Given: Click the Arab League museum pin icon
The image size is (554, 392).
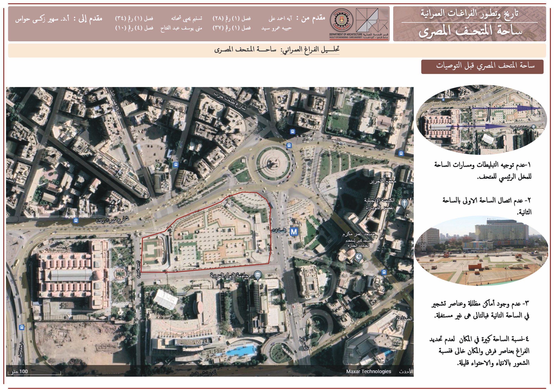Looking at the screenshot, I should 258,275.
